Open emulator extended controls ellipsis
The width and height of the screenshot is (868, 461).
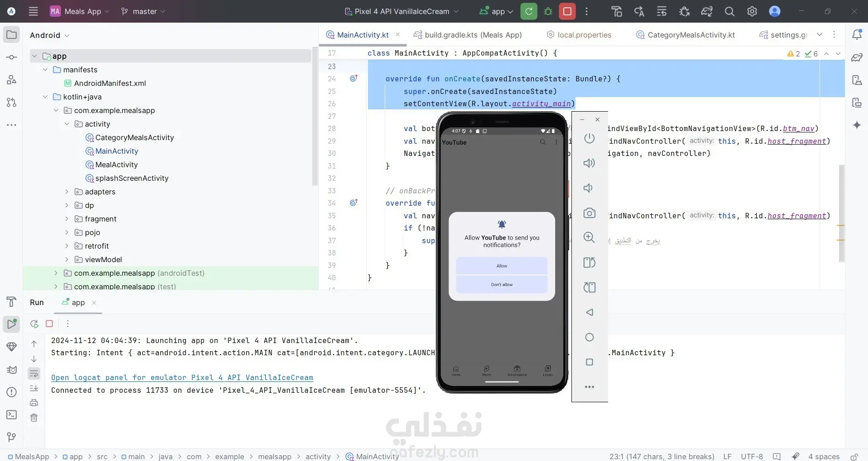pyautogui.click(x=589, y=387)
